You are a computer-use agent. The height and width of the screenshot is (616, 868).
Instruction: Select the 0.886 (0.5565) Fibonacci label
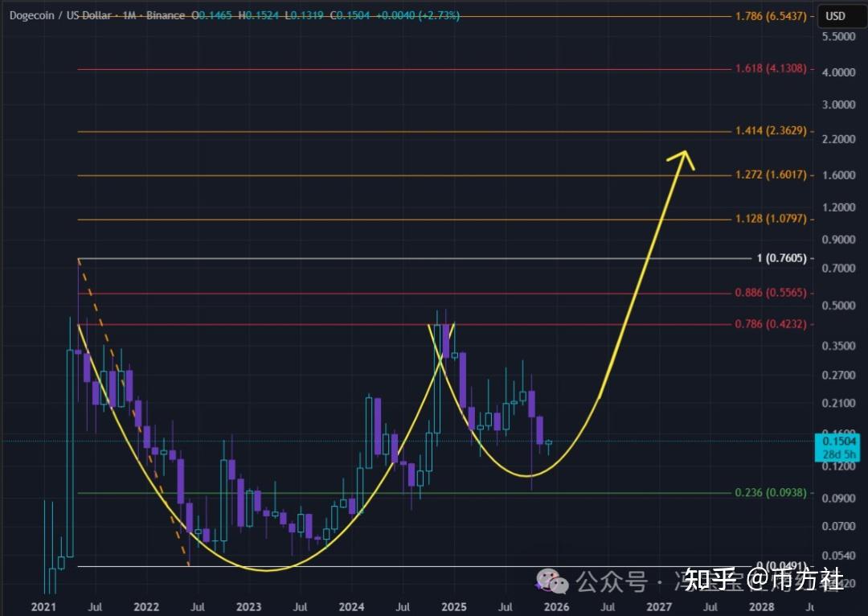pos(770,292)
